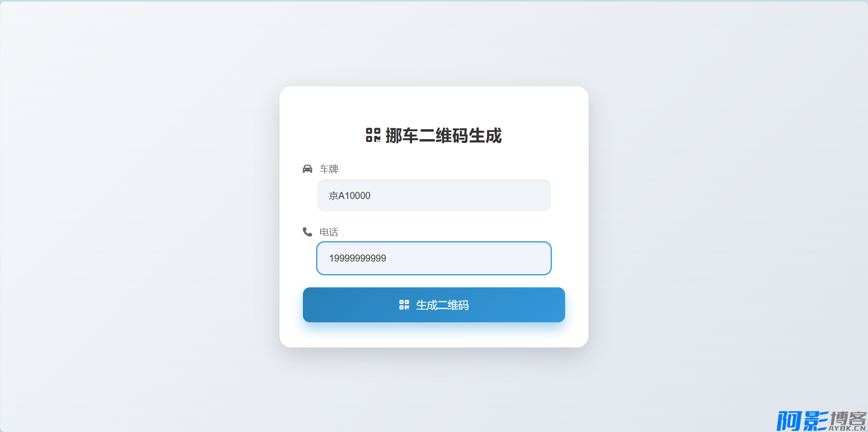The height and width of the screenshot is (432, 868).
Task: Click the 京A10000 text in the plate field
Action: 350,196
